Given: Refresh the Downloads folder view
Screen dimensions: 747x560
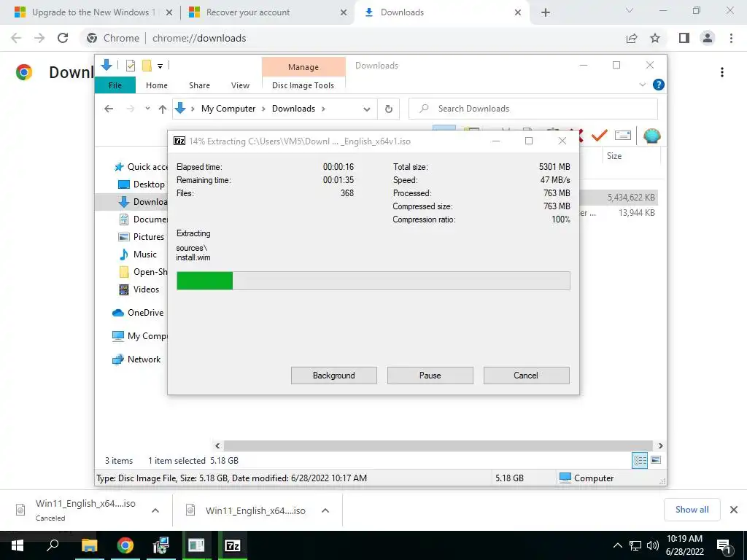Looking at the screenshot, I should (x=389, y=109).
